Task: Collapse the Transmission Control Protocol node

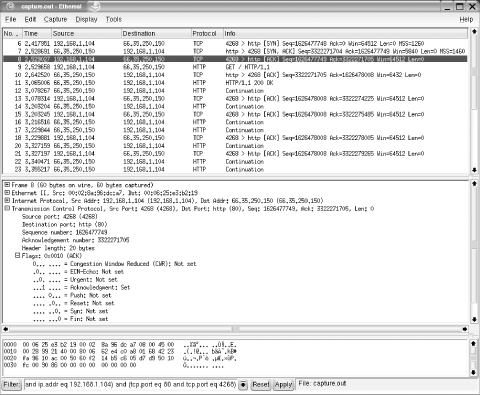Action: coord(7,208)
